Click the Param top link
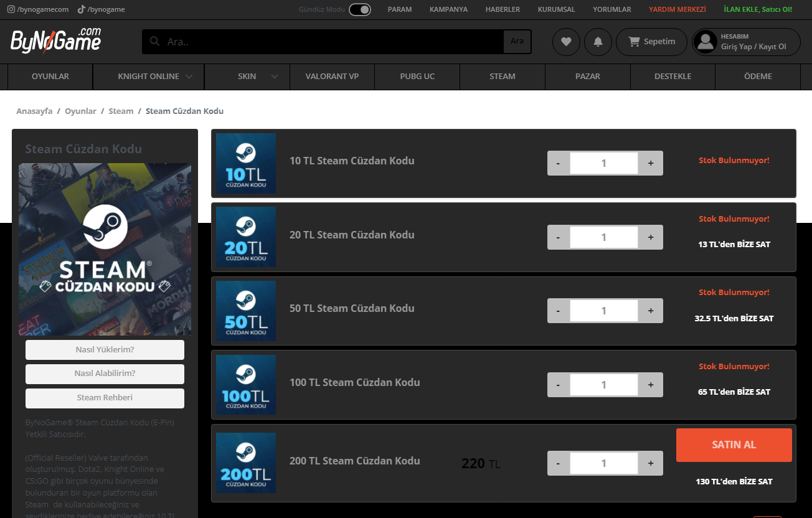 (x=400, y=9)
